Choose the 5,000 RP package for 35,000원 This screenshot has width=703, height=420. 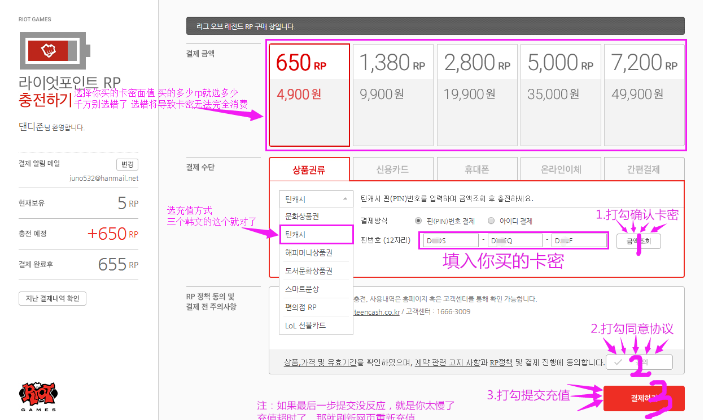(x=561, y=95)
